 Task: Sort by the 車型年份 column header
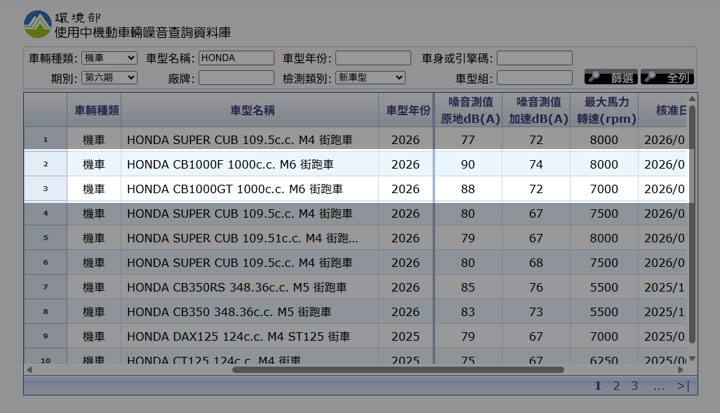(x=406, y=110)
